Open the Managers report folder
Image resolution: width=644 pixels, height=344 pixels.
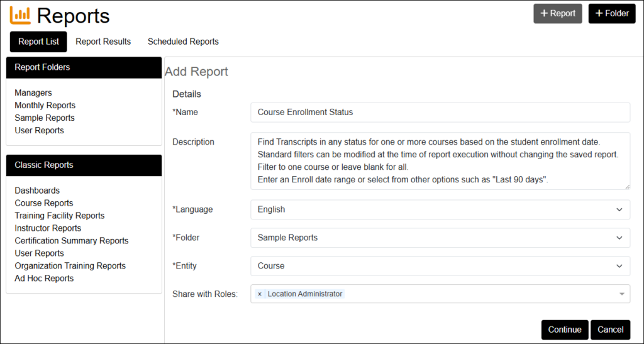pos(33,93)
